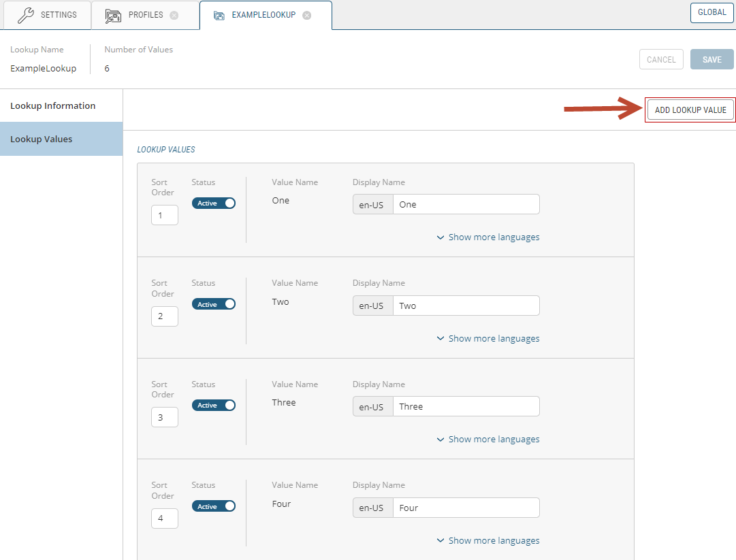Click the Add Lookup Value button
Image resolution: width=736 pixels, height=560 pixels.
(x=690, y=110)
